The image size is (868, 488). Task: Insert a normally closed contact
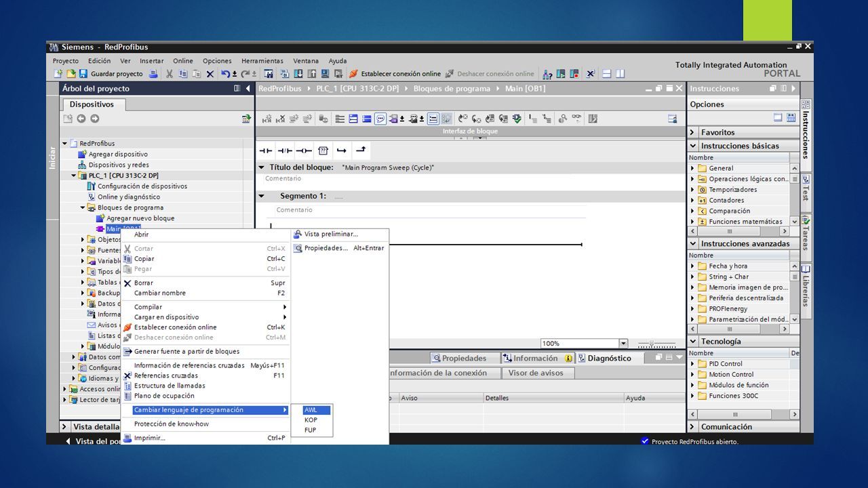pos(285,150)
